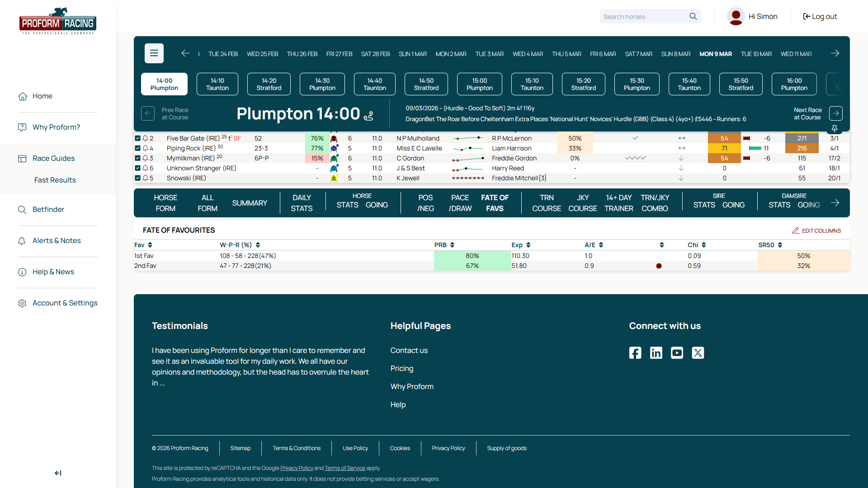868x488 pixels.
Task: Uncheck Five Bar Gate checkbox
Action: [137, 138]
